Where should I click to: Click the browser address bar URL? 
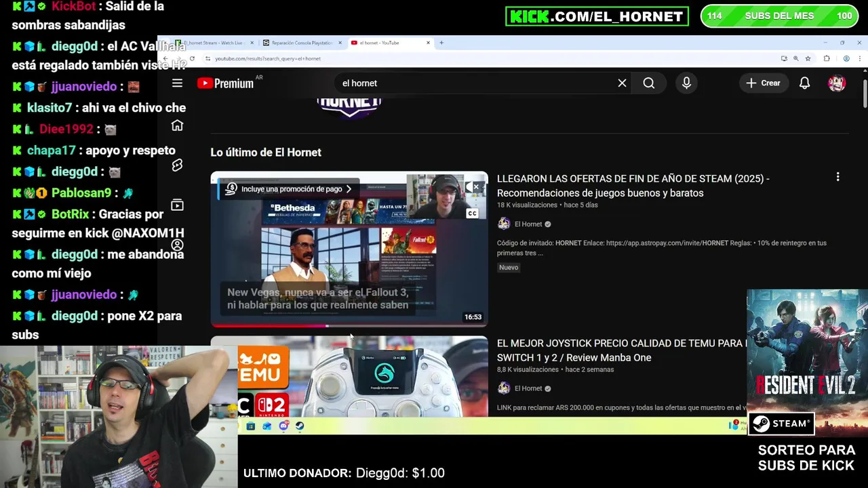pyautogui.click(x=267, y=58)
